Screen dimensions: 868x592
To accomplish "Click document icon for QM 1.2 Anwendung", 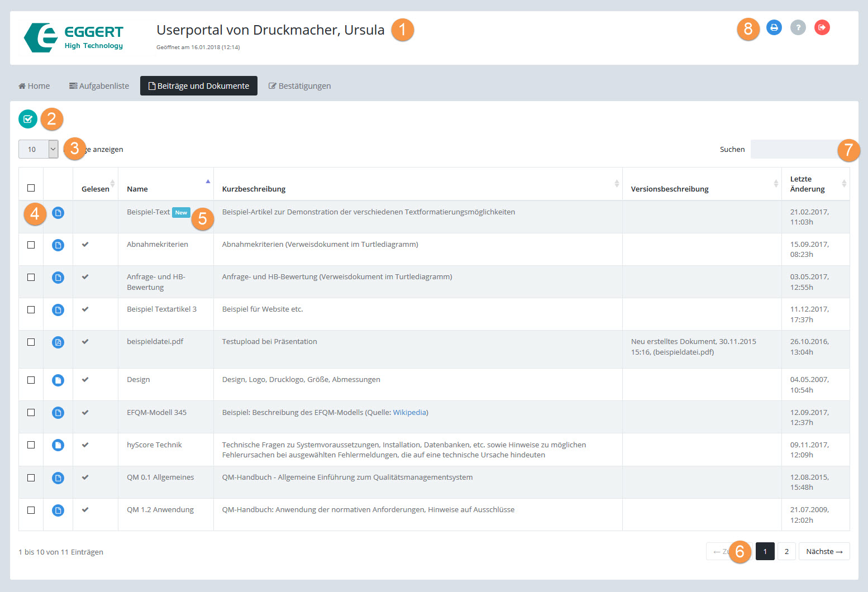I will [x=58, y=510].
